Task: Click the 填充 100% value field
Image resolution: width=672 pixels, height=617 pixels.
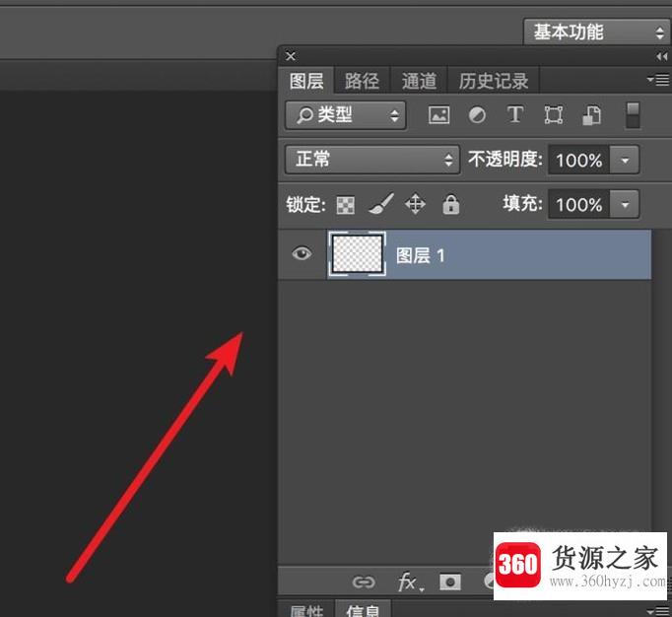Action: [579, 205]
